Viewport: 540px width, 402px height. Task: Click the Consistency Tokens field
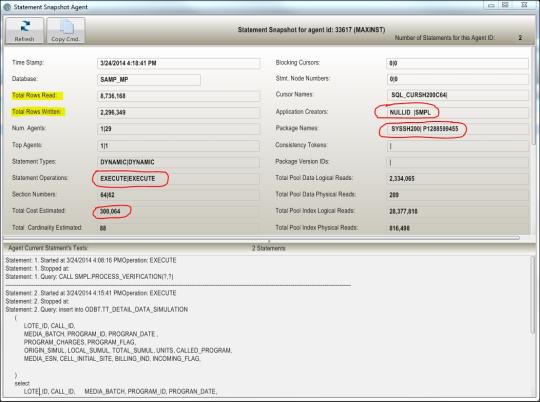457,146
